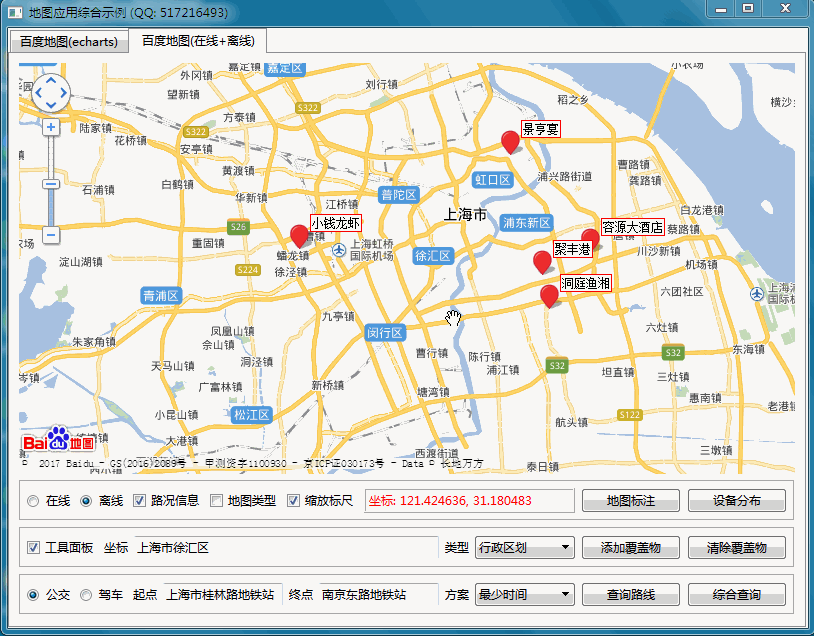The image size is (814, 636).
Task: Enable the 地图类型 checkbox
Action: pyautogui.click(x=216, y=500)
